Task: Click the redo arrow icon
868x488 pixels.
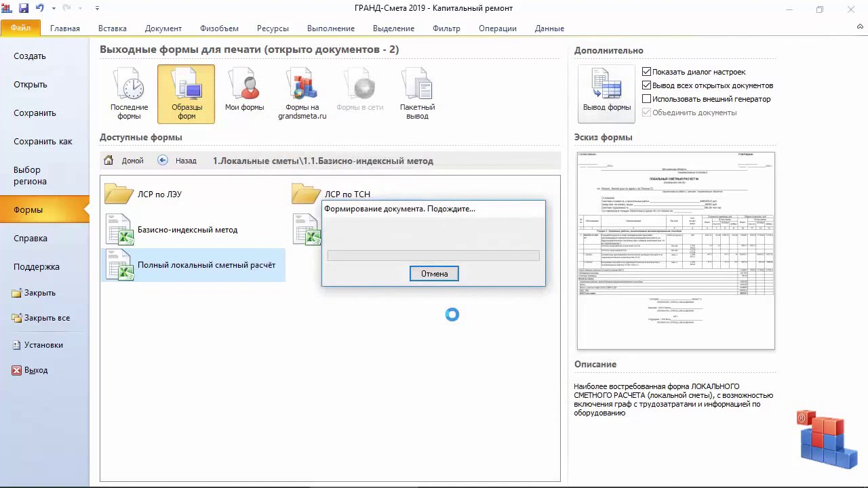Action: point(67,9)
